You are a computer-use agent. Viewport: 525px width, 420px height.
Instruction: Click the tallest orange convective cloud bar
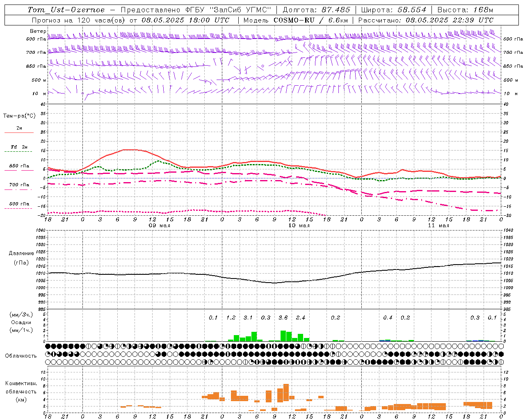[x=286, y=393]
